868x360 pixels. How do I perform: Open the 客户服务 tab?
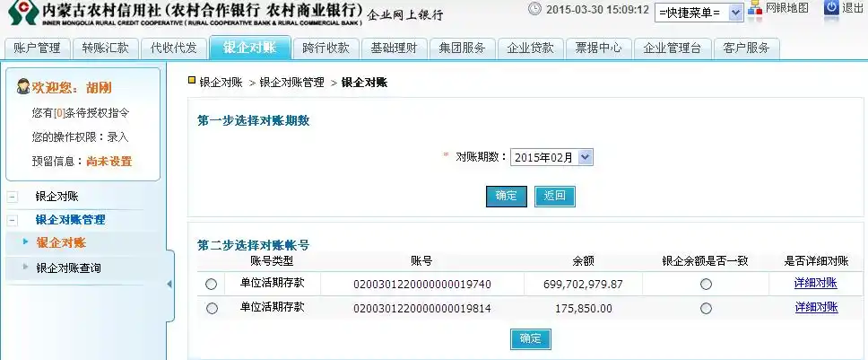pyautogui.click(x=746, y=48)
